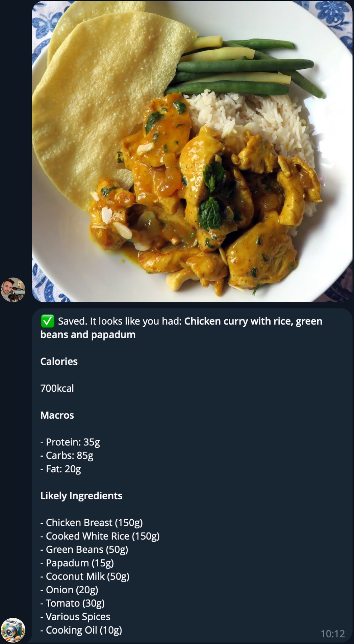Click the Papadum (15g) ingredient

point(77,563)
